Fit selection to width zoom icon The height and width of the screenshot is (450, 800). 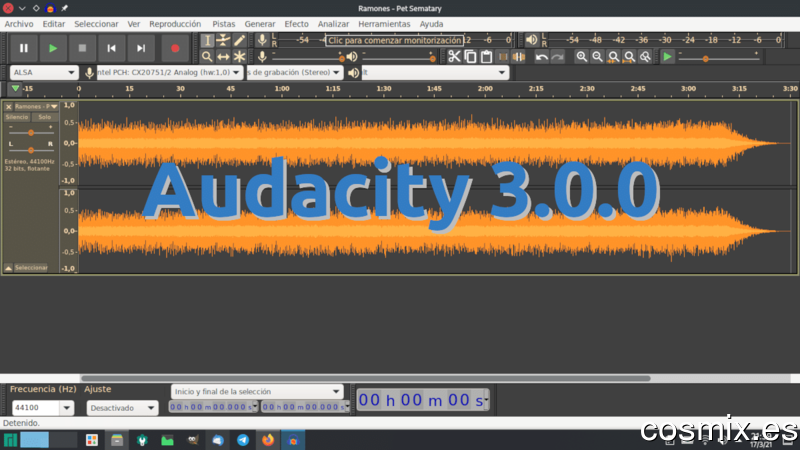[x=613, y=57]
